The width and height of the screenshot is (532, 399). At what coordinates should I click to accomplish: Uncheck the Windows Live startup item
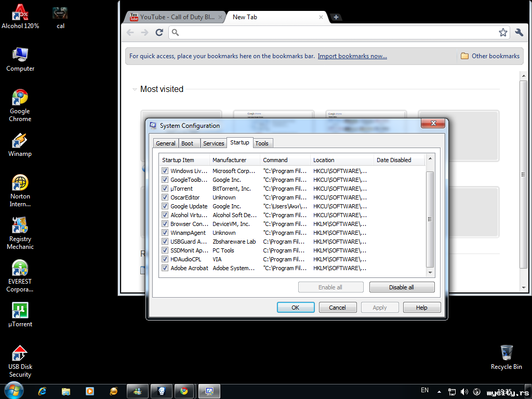pos(165,170)
